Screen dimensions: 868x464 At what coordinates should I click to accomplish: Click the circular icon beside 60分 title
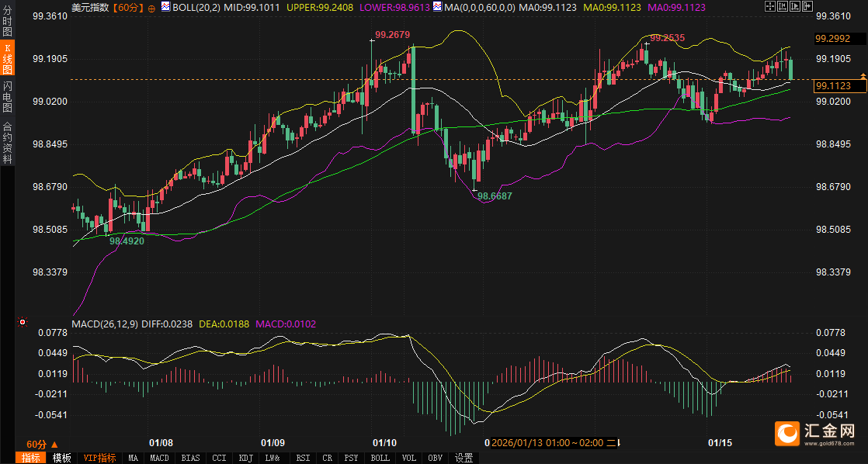pyautogui.click(x=151, y=8)
